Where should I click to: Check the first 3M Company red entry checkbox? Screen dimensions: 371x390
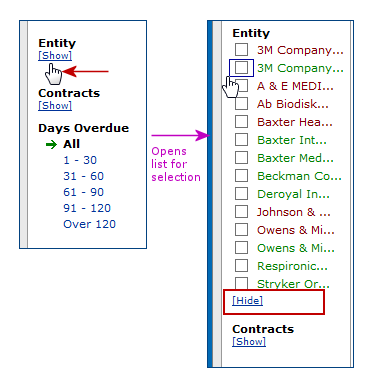click(241, 50)
